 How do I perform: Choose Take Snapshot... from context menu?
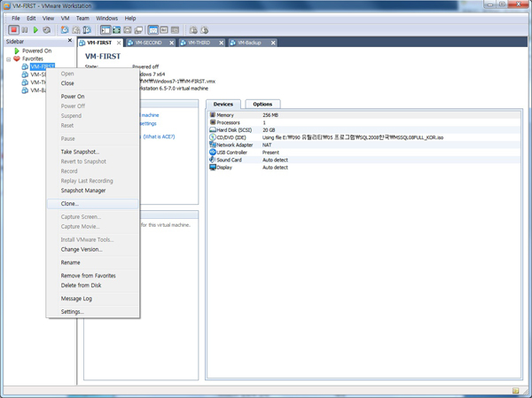pyautogui.click(x=92, y=152)
